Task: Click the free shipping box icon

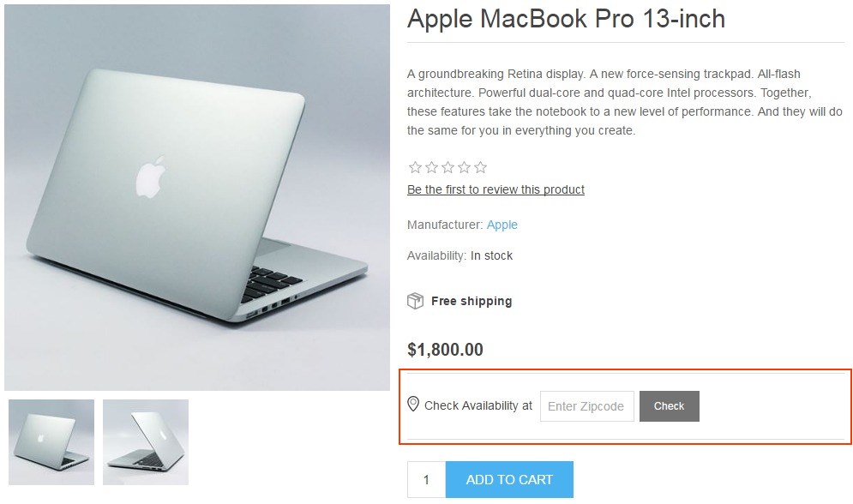Action: click(x=415, y=301)
